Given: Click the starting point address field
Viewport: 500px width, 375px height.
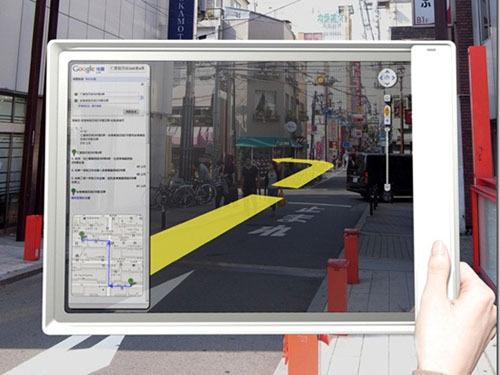Looking at the screenshot, I should (x=107, y=94).
